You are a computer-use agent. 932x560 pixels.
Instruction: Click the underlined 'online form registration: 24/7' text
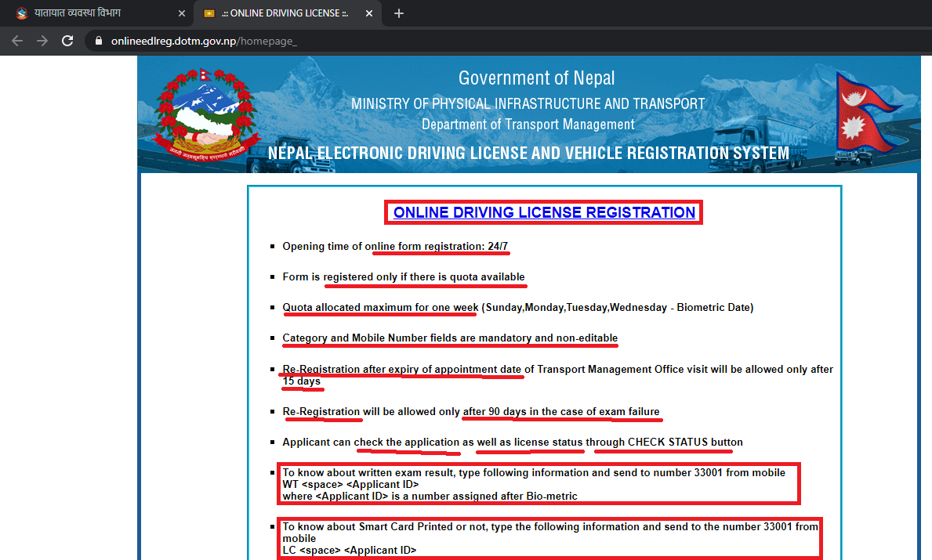pos(440,246)
